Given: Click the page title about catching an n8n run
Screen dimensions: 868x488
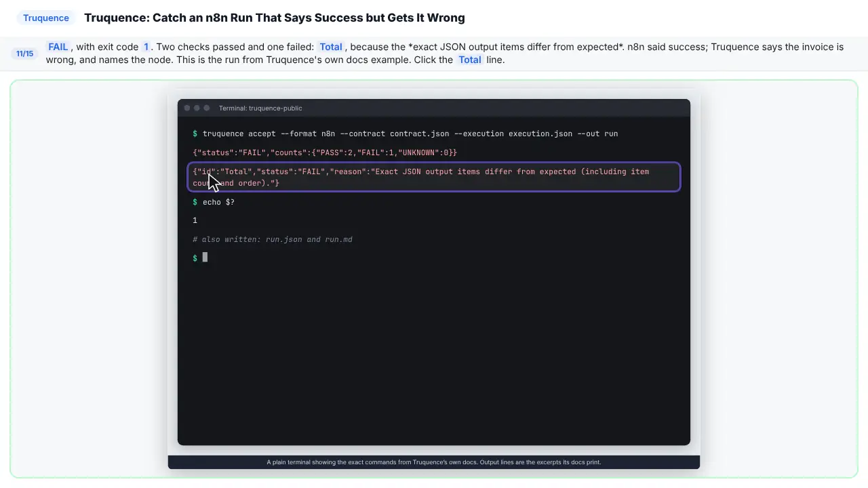Looking at the screenshot, I should tap(275, 18).
